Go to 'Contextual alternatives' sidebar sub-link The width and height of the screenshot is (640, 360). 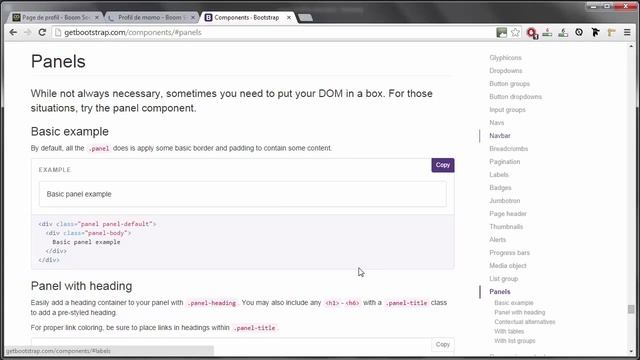(x=525, y=322)
